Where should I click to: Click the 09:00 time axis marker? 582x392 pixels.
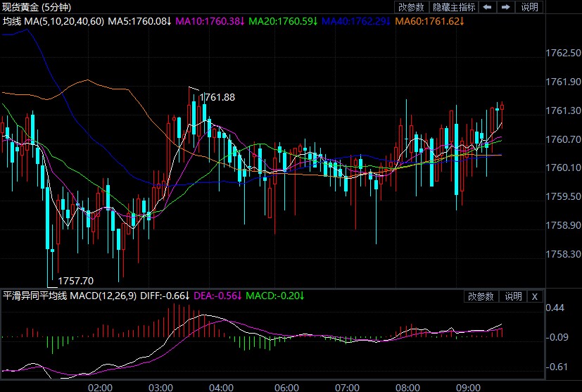(468, 387)
